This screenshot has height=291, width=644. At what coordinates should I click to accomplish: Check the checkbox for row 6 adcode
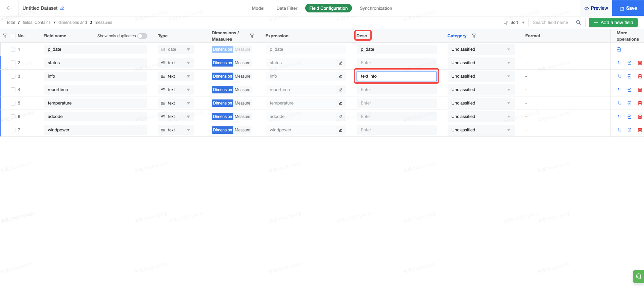coord(13,117)
